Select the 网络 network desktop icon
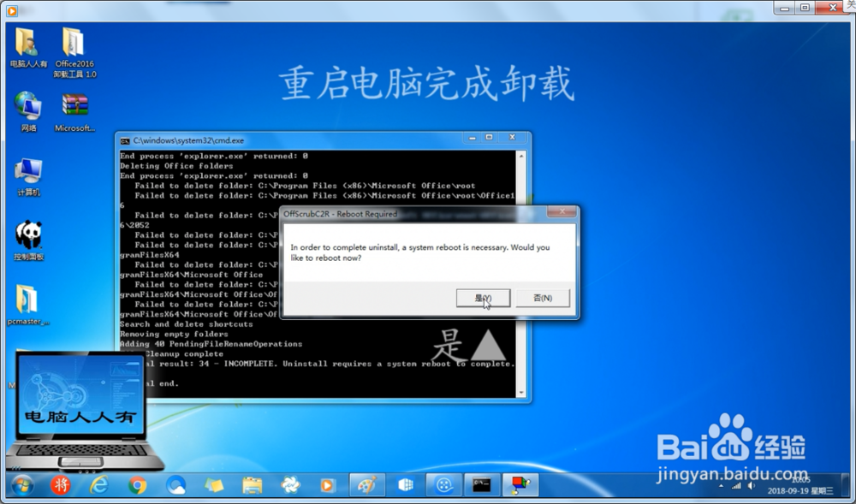This screenshot has height=504, width=856. click(x=28, y=112)
